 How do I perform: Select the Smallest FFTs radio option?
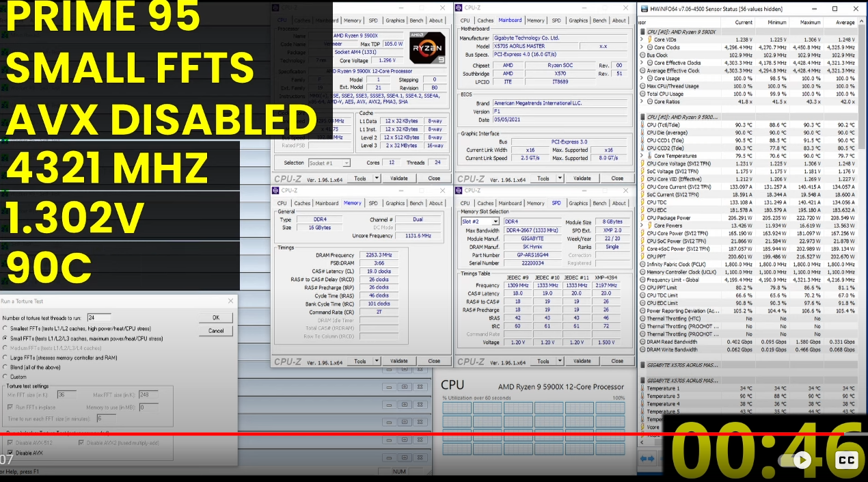(x=5, y=329)
